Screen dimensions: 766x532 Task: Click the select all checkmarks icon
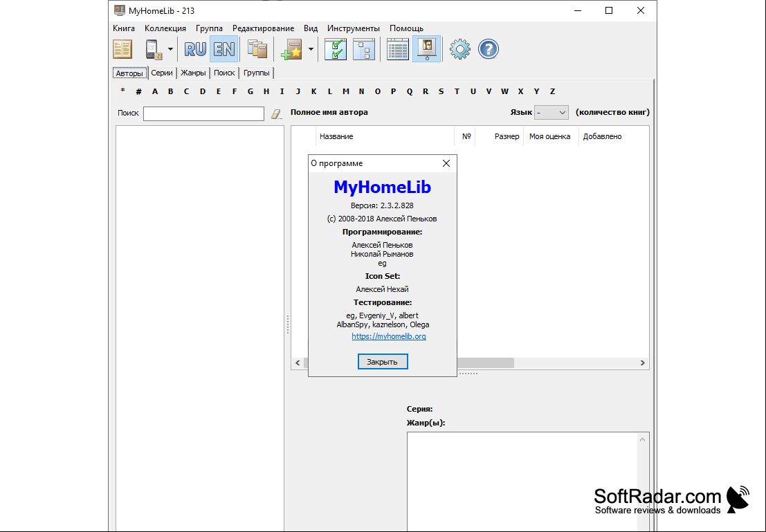coord(336,49)
